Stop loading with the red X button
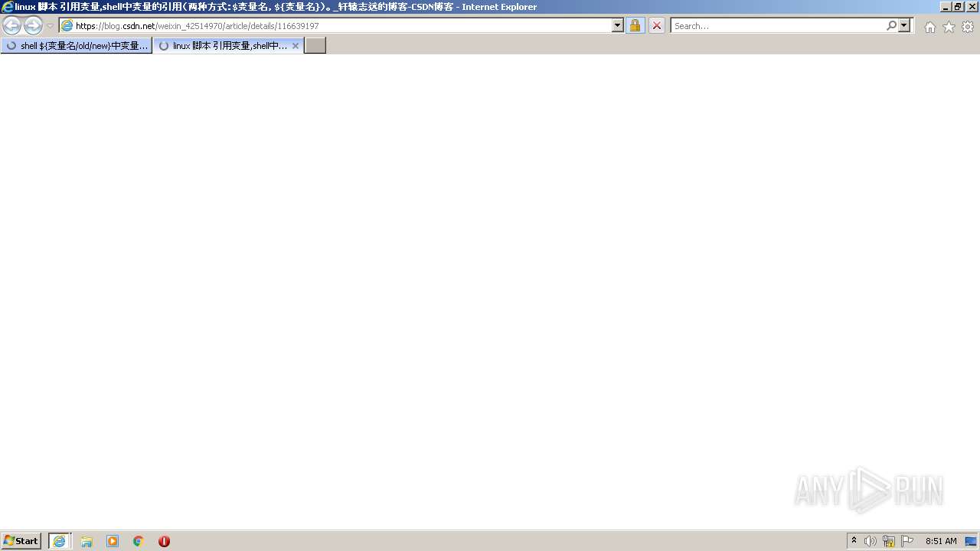Image resolution: width=980 pixels, height=551 pixels. (657, 26)
